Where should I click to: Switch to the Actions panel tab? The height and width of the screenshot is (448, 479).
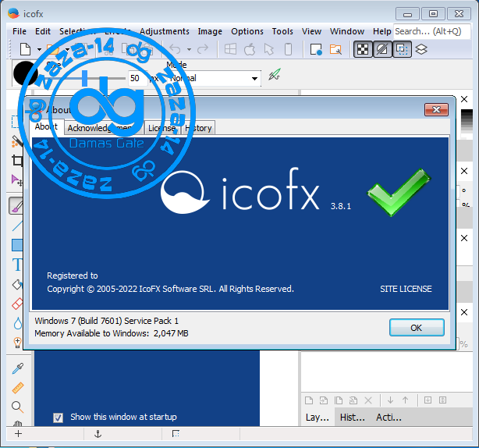coord(389,418)
